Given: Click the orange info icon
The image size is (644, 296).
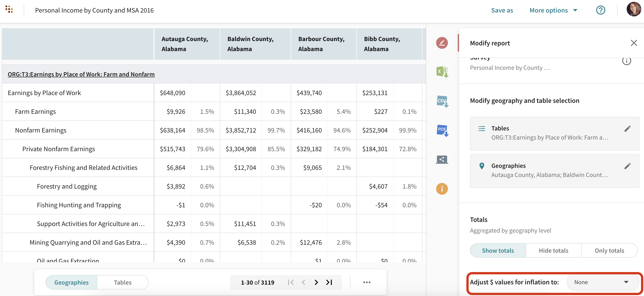Looking at the screenshot, I should pos(442,189).
